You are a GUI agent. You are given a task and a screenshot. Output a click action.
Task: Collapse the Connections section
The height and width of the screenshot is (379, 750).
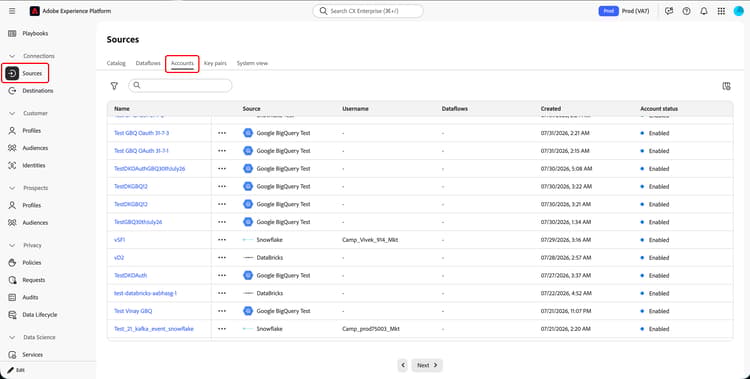coord(12,56)
